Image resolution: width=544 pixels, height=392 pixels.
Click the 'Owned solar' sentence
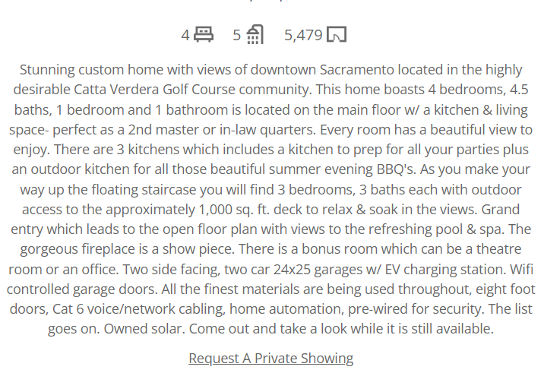(x=144, y=329)
